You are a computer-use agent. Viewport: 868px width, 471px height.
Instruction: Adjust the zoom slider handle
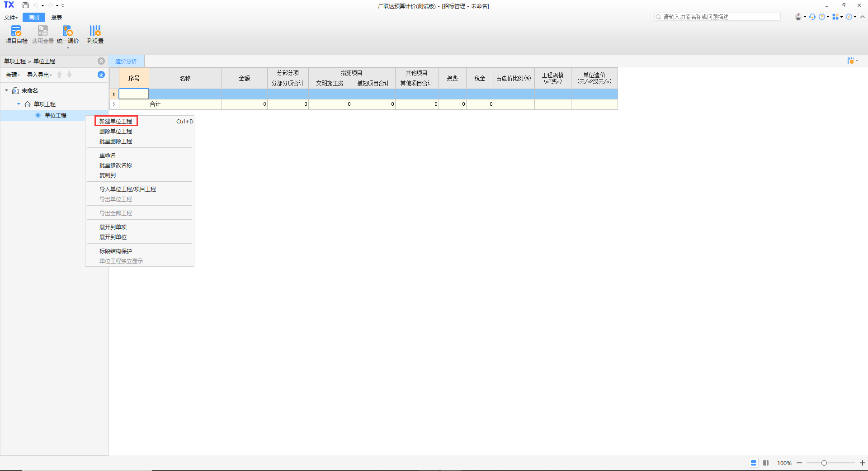(824, 463)
